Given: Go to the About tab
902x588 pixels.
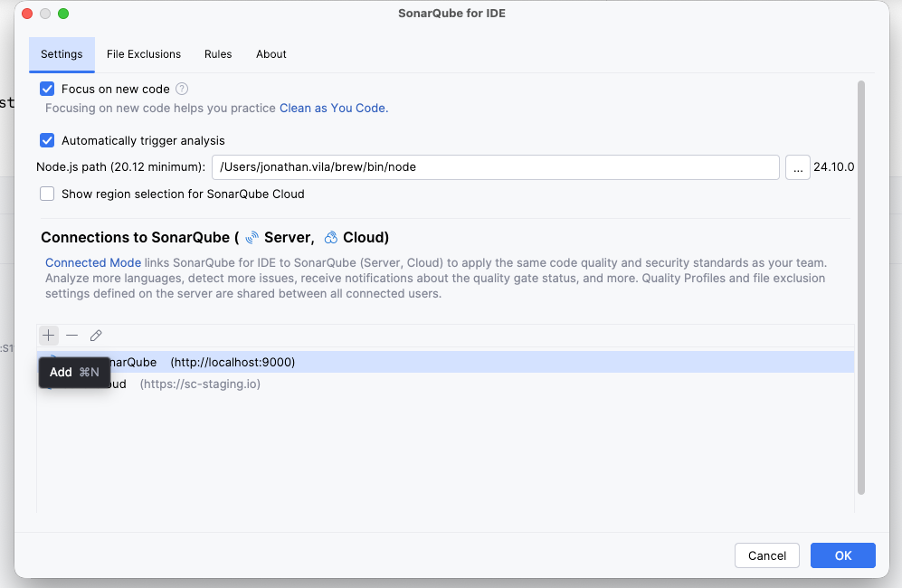Looking at the screenshot, I should coord(271,54).
